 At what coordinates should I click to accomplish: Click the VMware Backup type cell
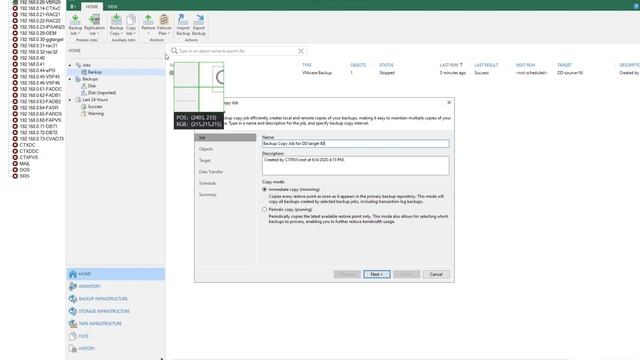click(x=317, y=73)
